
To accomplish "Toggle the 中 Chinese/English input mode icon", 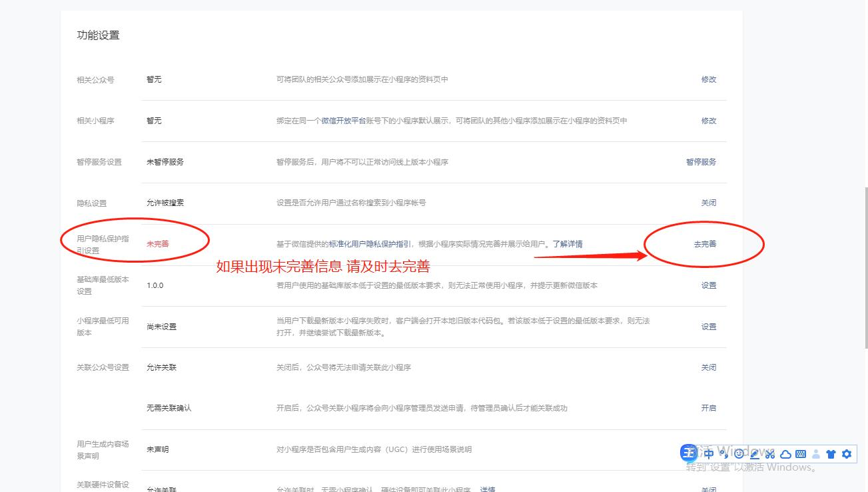I will coord(709,454).
